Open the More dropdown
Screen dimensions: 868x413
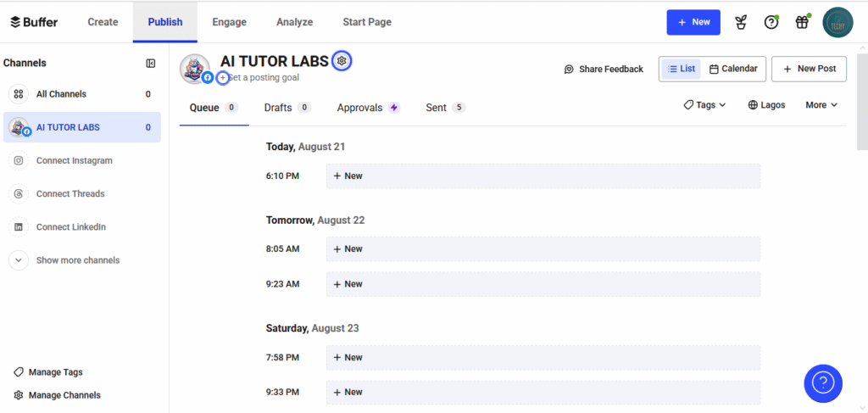point(821,105)
